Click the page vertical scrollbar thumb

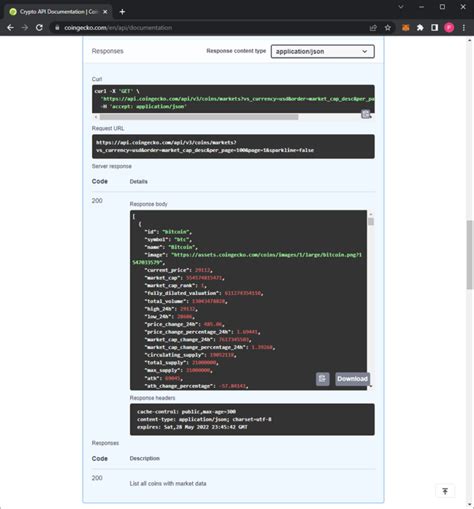[x=470, y=254]
